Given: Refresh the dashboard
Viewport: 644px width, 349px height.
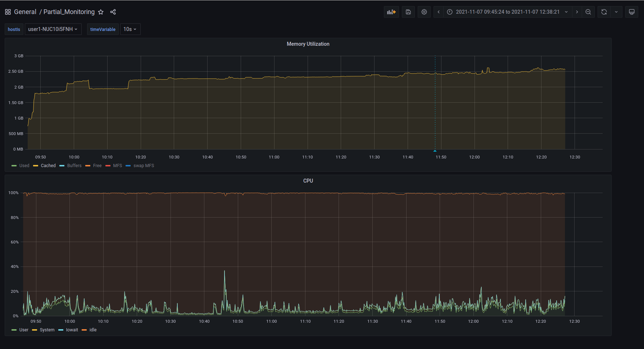Looking at the screenshot, I should pyautogui.click(x=604, y=12).
